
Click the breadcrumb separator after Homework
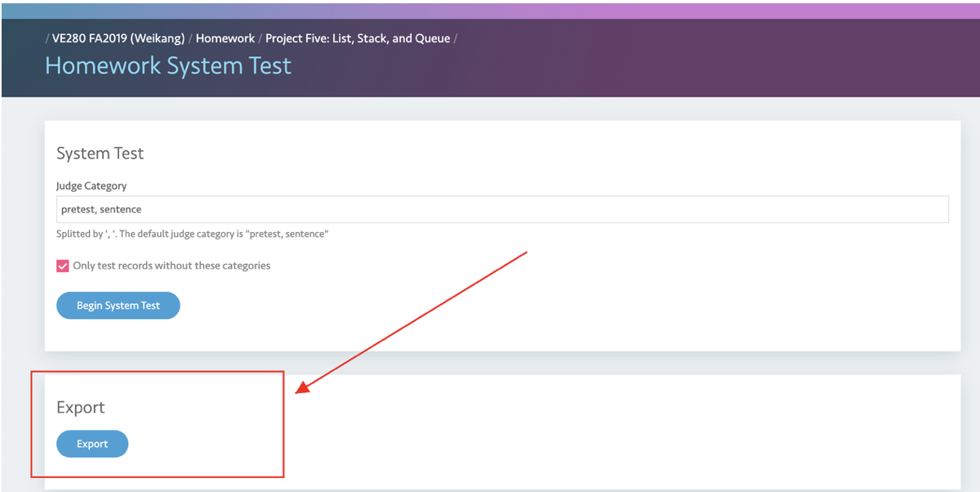tap(259, 38)
